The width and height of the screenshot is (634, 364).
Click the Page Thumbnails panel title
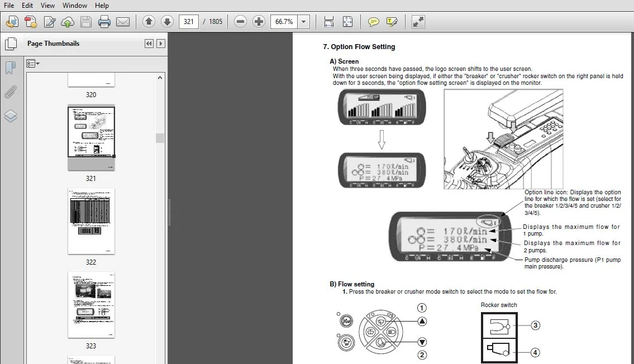[54, 43]
